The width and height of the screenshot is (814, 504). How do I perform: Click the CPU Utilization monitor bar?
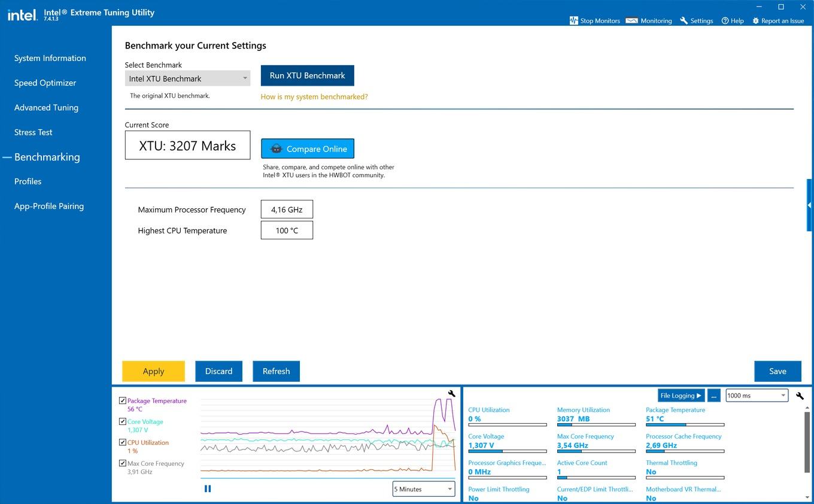click(x=508, y=425)
